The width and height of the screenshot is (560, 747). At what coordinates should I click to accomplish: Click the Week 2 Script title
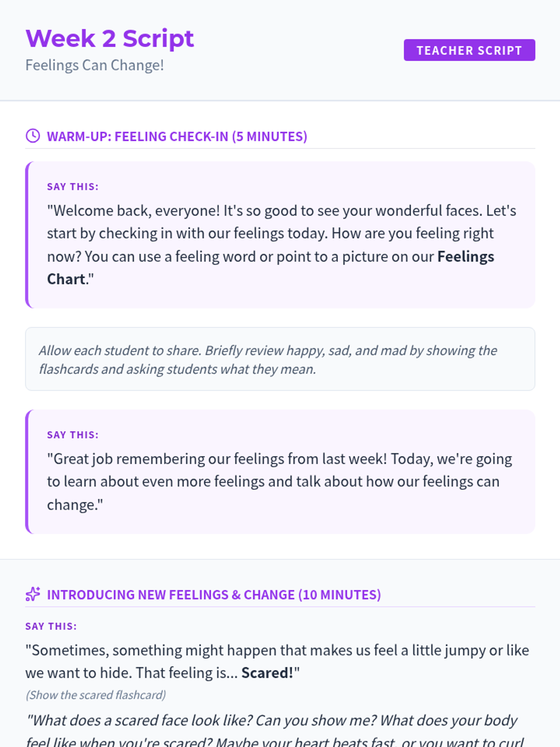click(110, 38)
